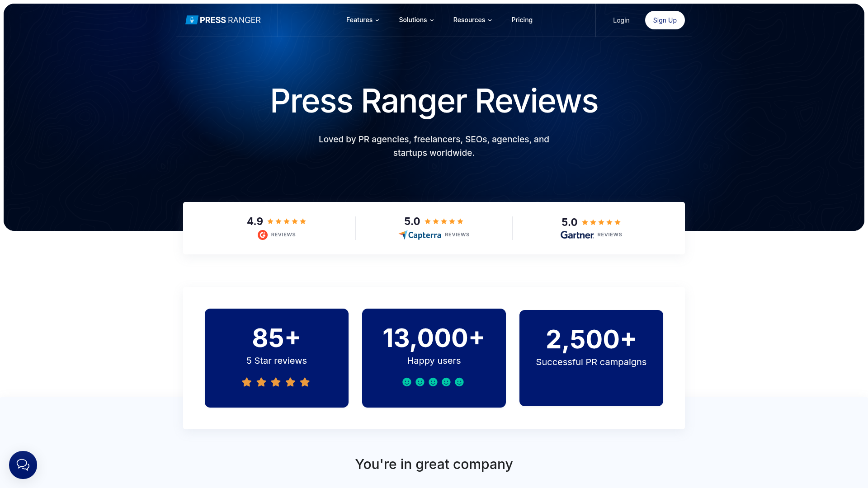Open the Pricing page
The height and width of the screenshot is (488, 868).
[x=522, y=20]
